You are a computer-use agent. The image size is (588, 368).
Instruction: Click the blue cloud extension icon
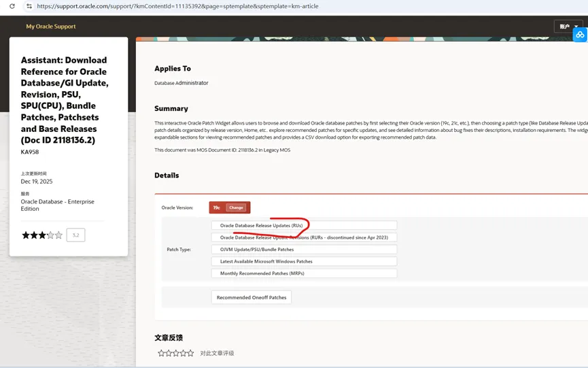pos(580,35)
